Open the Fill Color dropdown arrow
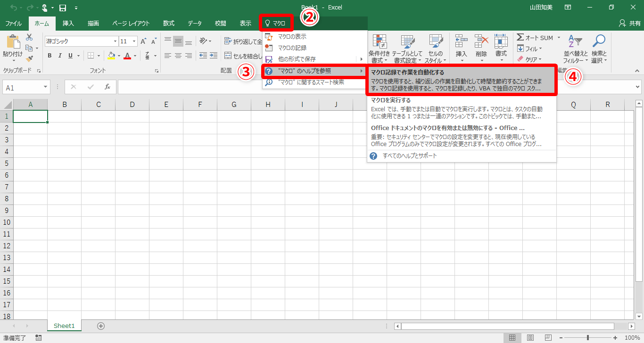 pos(119,56)
